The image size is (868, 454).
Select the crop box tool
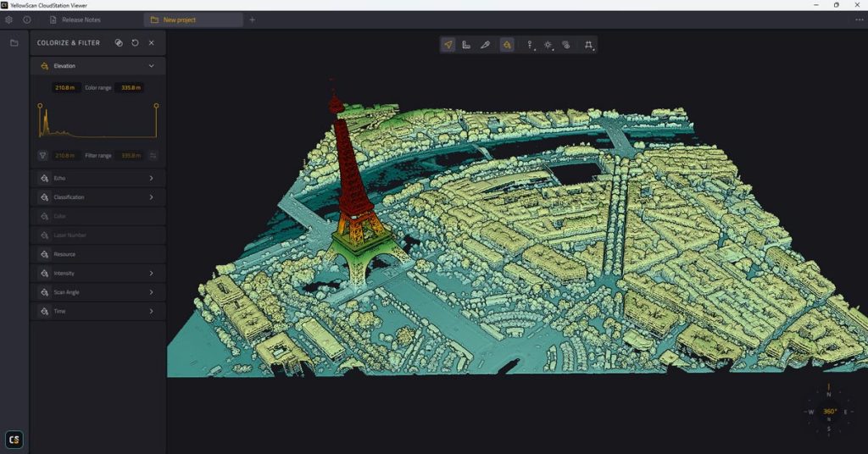pyautogui.click(x=588, y=45)
